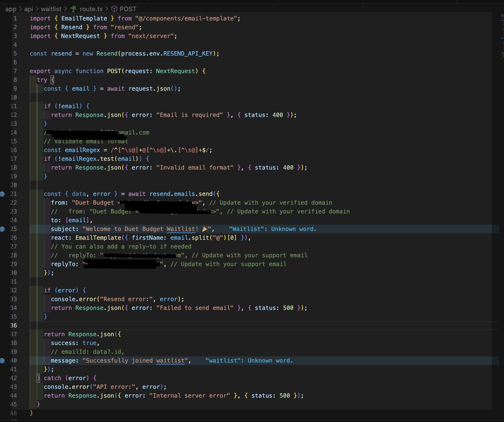Click the underlined word 'waitlist' in message string

170,361
